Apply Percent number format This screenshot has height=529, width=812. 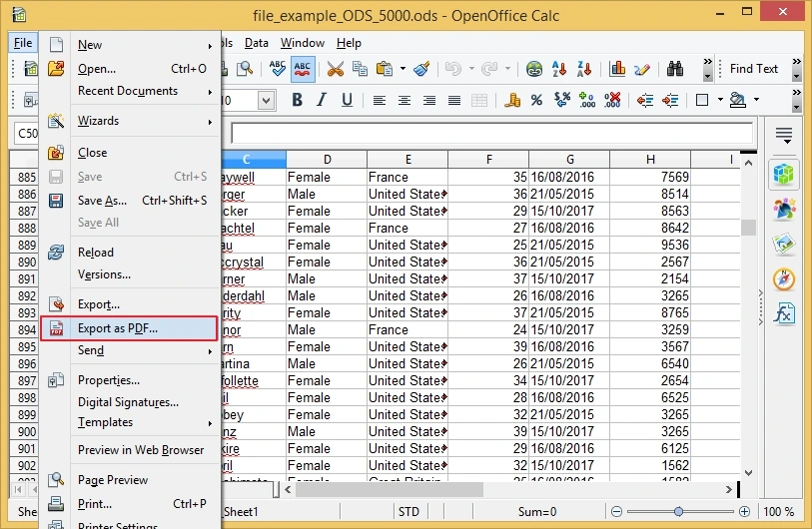tap(537, 100)
